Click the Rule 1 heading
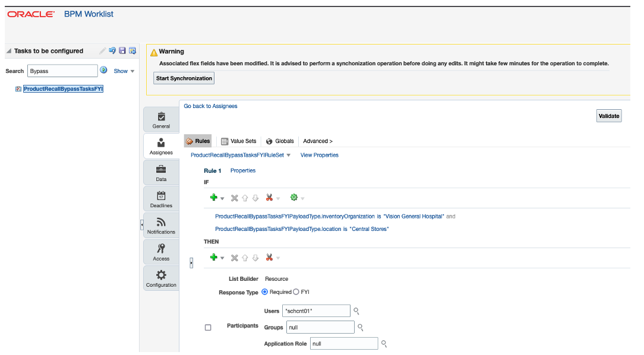The width and height of the screenshot is (644, 355). (212, 171)
